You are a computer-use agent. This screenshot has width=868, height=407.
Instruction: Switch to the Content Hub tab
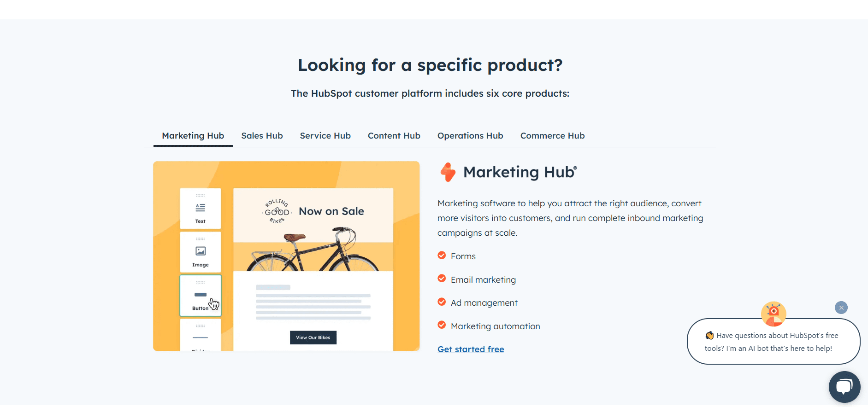394,136
